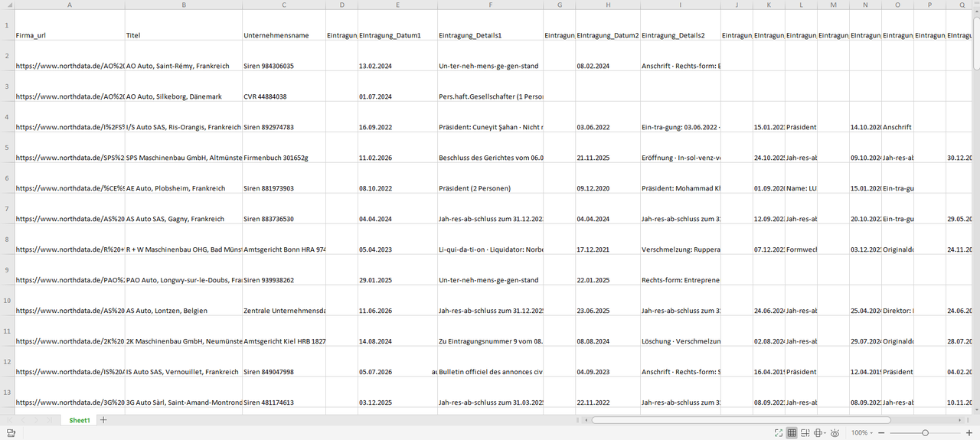Select entire sheet via corner button

pos(7,5)
